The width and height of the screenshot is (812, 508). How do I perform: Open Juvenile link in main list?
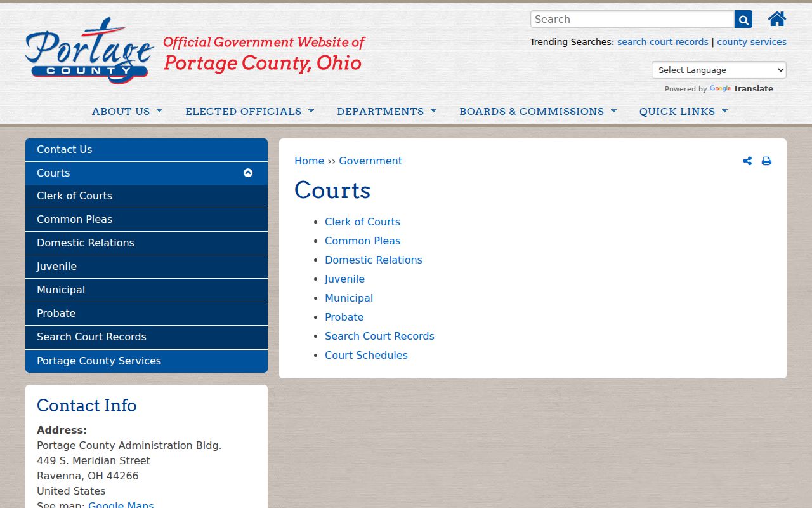pyautogui.click(x=344, y=279)
